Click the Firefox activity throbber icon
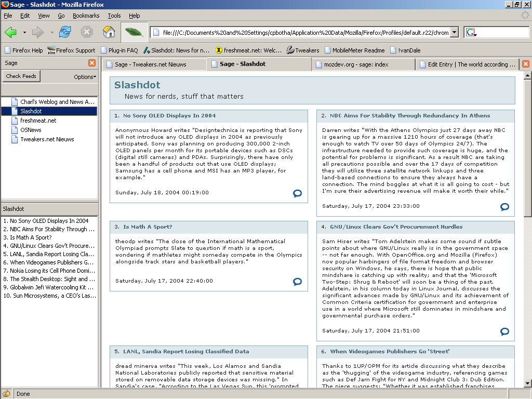This screenshot has width=532, height=399. (x=525, y=15)
